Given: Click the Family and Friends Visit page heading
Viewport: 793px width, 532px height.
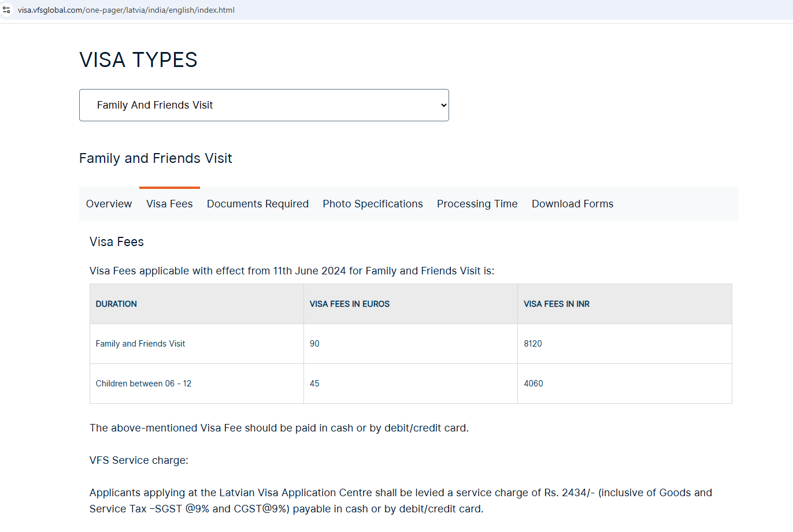Looking at the screenshot, I should [x=155, y=158].
